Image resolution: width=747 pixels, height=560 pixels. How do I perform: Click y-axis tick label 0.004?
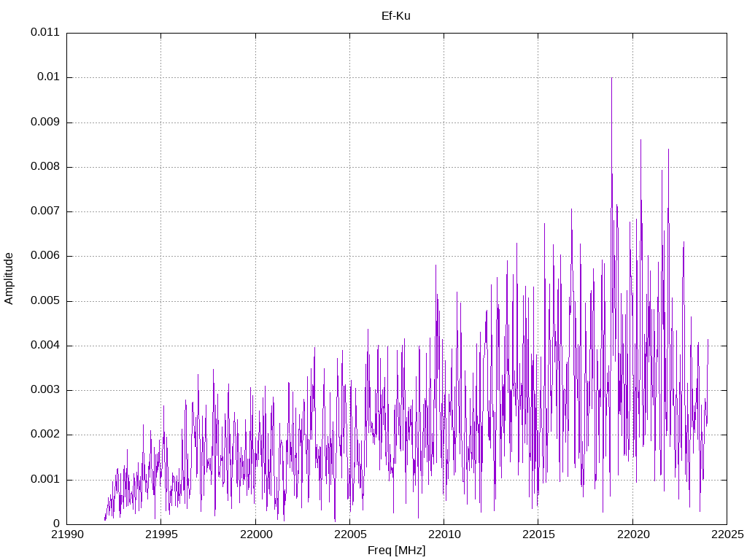45,345
